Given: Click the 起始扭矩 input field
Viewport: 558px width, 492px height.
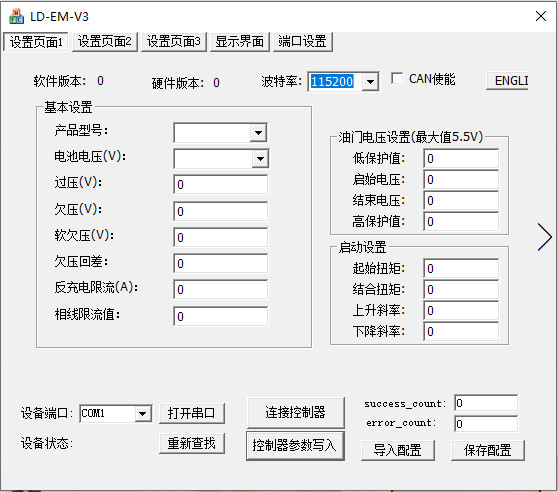Looking at the screenshot, I should [x=461, y=269].
